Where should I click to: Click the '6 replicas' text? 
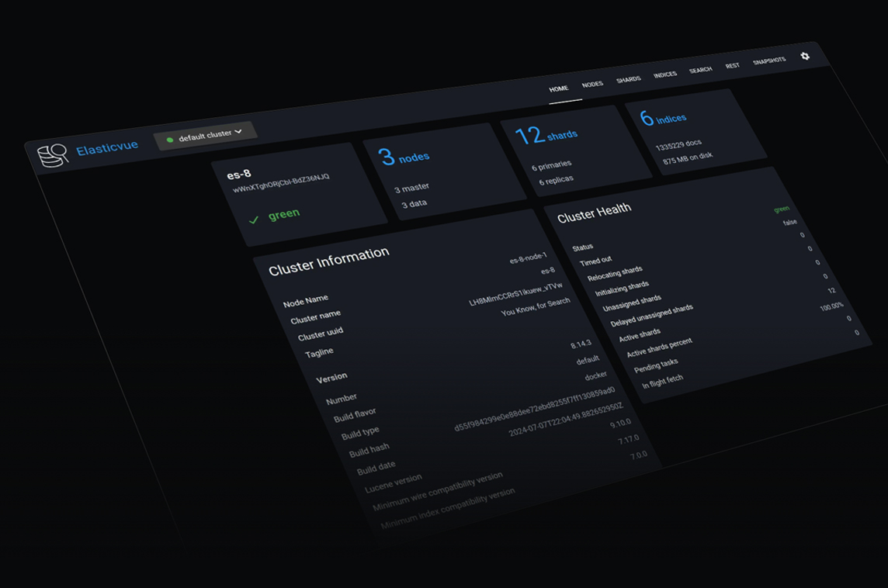pos(556,181)
